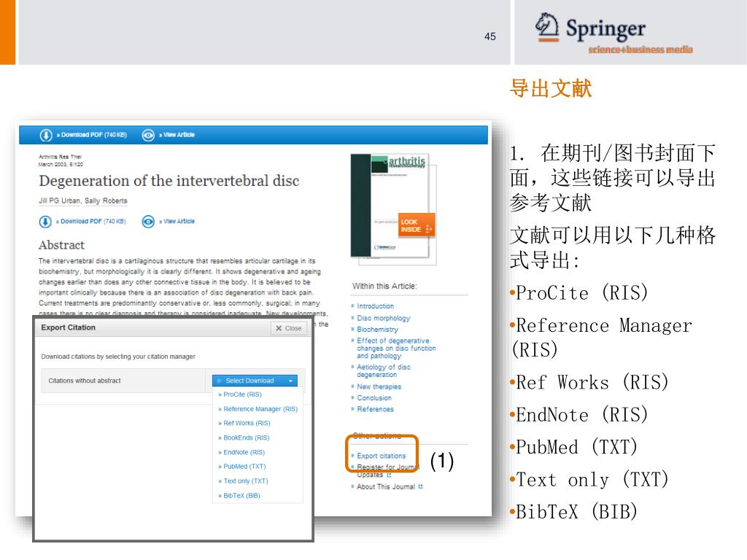
Task: Choose BibTeX (BIB) option
Action: pos(239,496)
